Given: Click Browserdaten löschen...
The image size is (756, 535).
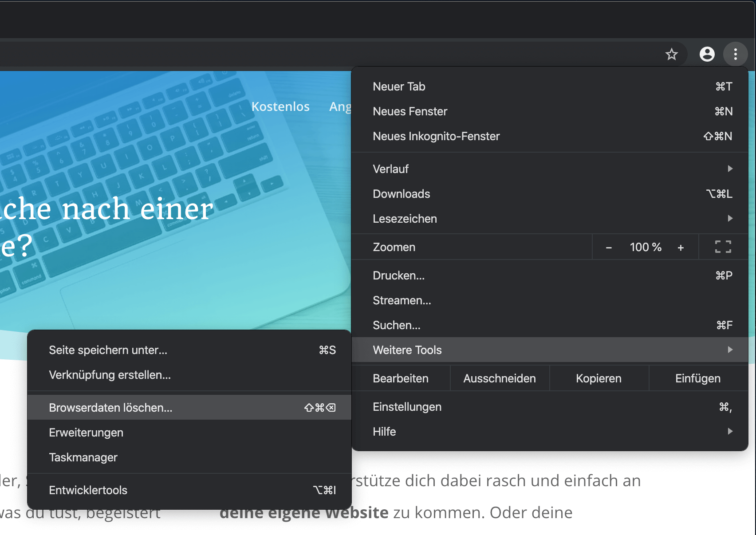Looking at the screenshot, I should pyautogui.click(x=189, y=408).
